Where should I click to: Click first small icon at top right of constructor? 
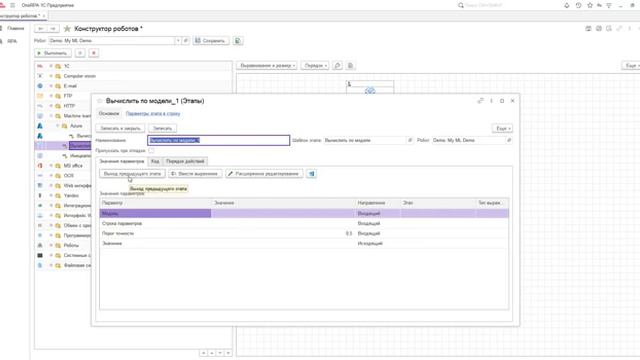pos(588,29)
